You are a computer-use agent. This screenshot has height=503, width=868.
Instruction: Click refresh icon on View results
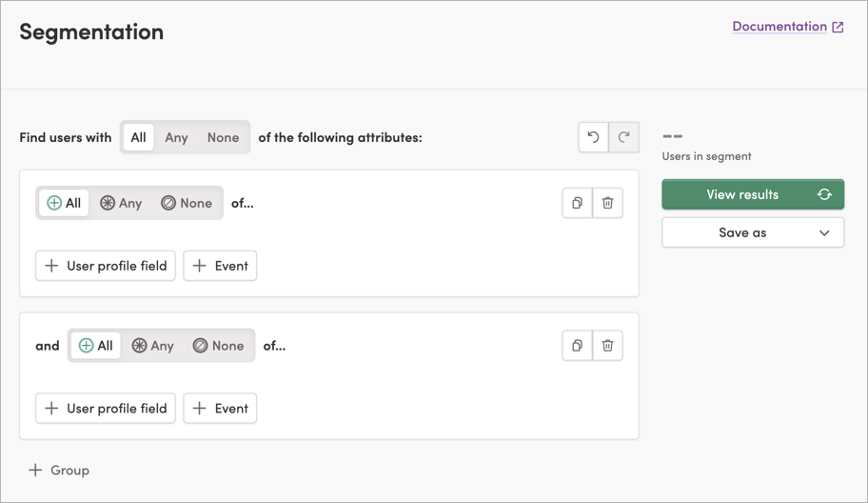(824, 194)
